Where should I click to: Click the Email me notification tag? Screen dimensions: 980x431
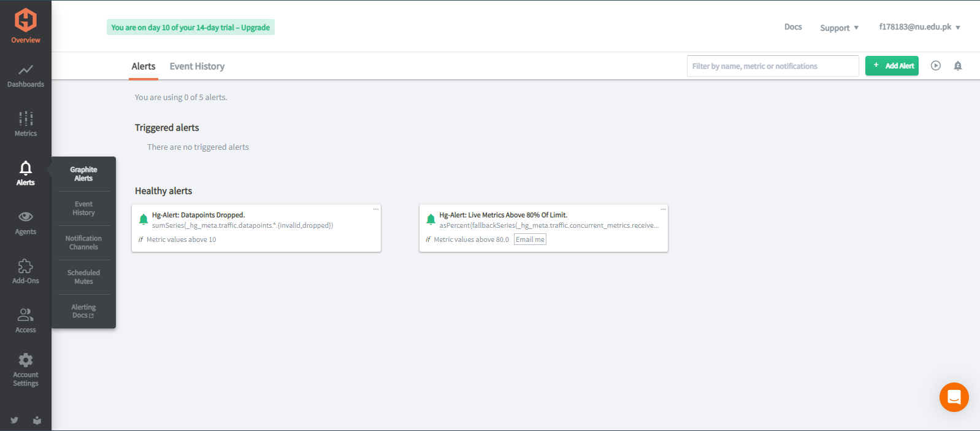tap(530, 239)
